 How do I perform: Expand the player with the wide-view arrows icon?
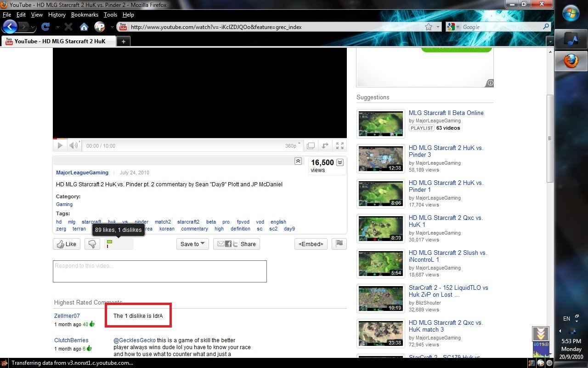325,146
